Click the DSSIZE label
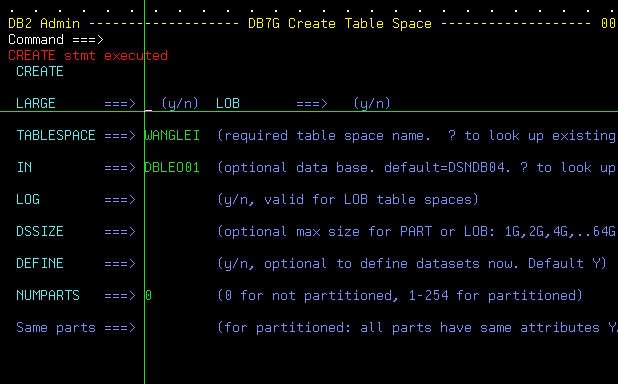This screenshot has height=384, width=618. click(x=40, y=231)
